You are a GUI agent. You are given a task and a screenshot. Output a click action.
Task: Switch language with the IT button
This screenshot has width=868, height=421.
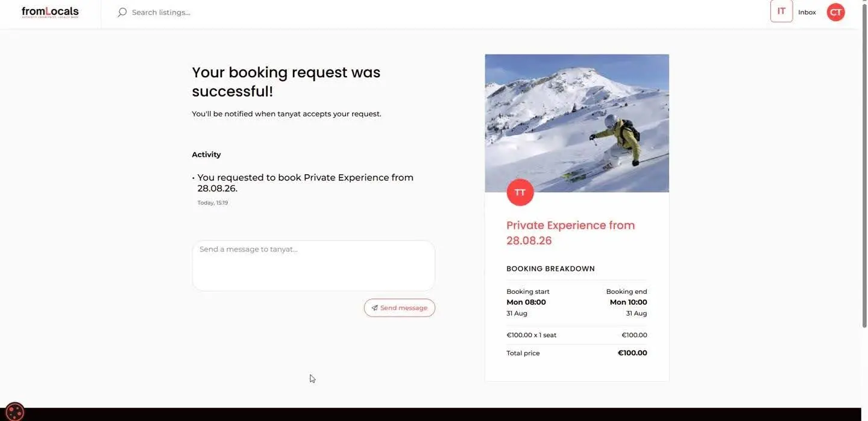click(x=781, y=11)
